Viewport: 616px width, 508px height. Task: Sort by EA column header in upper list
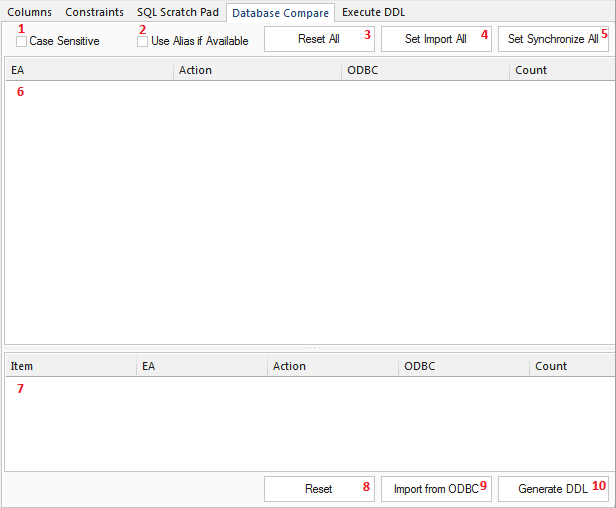[x=88, y=71]
